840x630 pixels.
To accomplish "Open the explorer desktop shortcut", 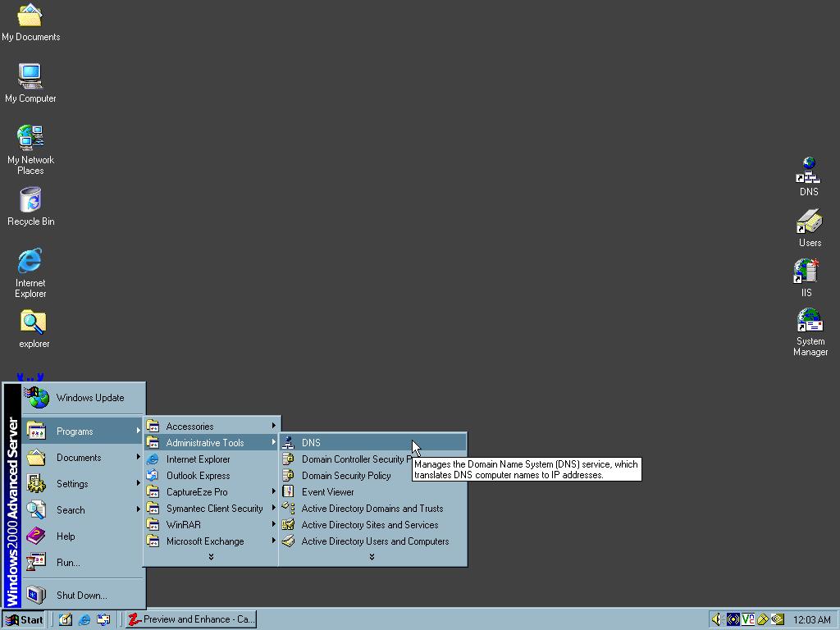I will tap(34, 329).
